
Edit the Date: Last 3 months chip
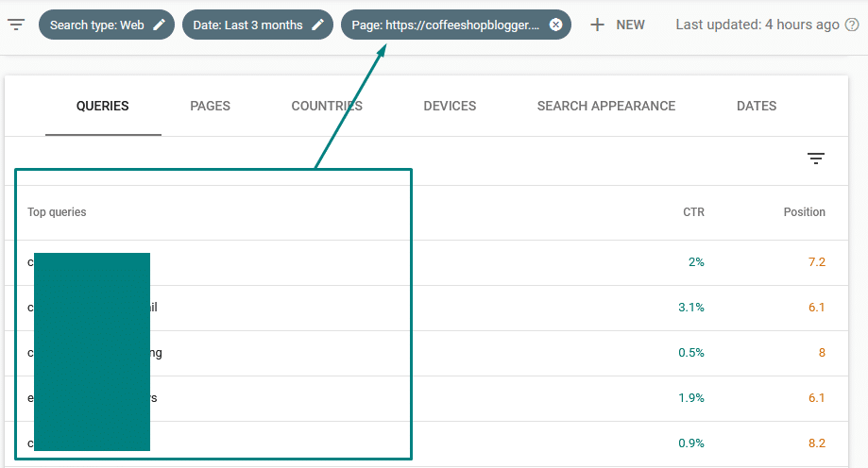tap(258, 25)
